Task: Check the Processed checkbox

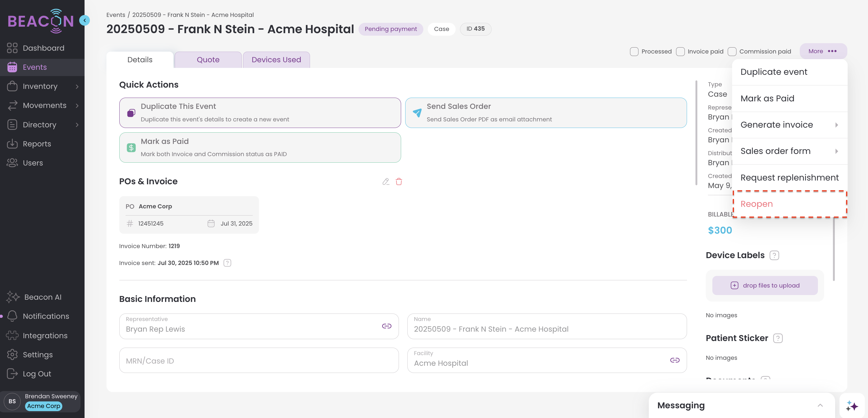Action: (634, 52)
